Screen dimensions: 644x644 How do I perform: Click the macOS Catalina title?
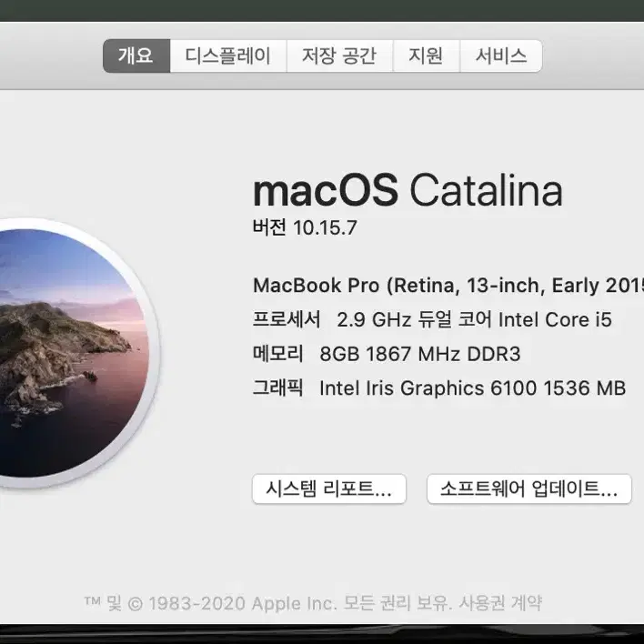[x=408, y=191]
